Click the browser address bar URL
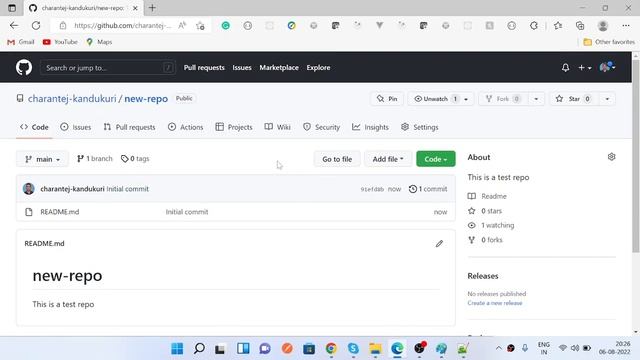The height and width of the screenshot is (360, 640). tap(122, 25)
